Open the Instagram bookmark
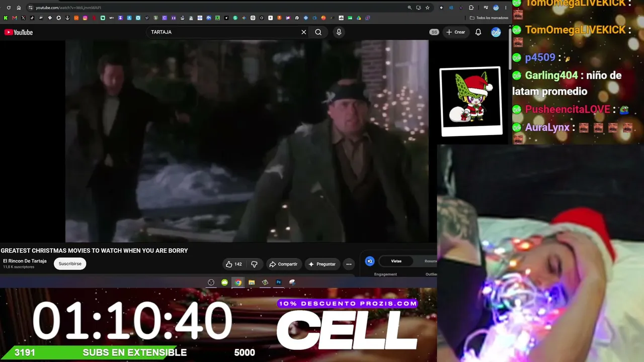Screen dimensions: 644x362 (x=85, y=18)
